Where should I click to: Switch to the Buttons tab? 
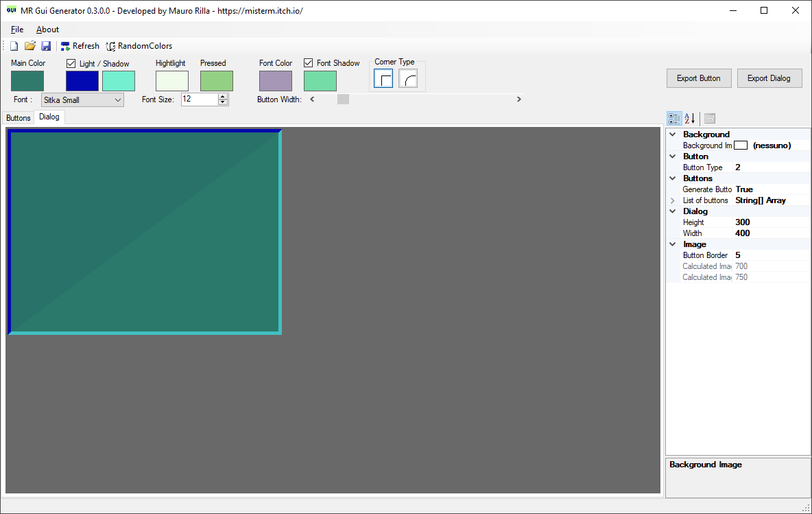click(18, 118)
